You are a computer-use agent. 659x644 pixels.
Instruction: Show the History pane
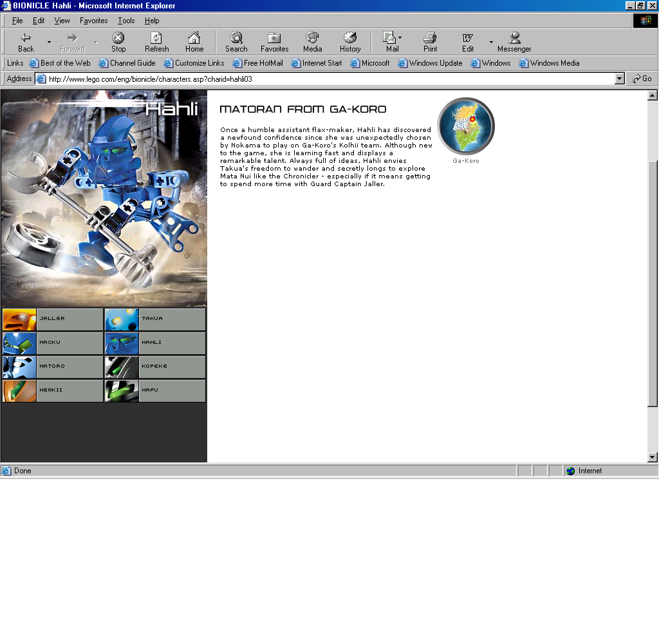click(350, 42)
